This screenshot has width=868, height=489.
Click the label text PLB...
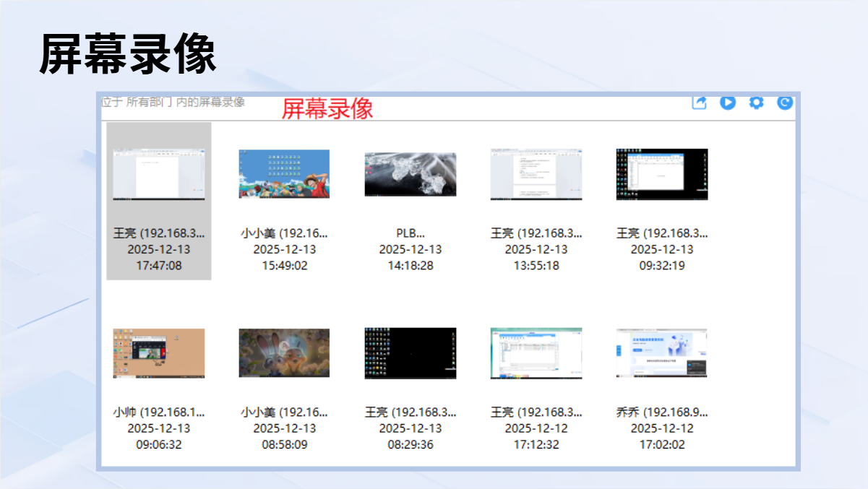(411, 233)
